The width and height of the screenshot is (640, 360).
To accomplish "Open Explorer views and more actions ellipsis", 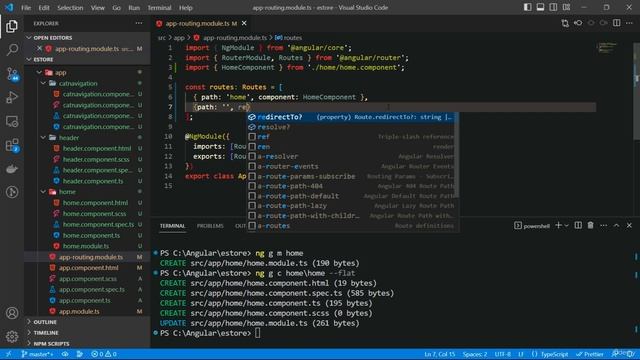I will click(139, 23).
